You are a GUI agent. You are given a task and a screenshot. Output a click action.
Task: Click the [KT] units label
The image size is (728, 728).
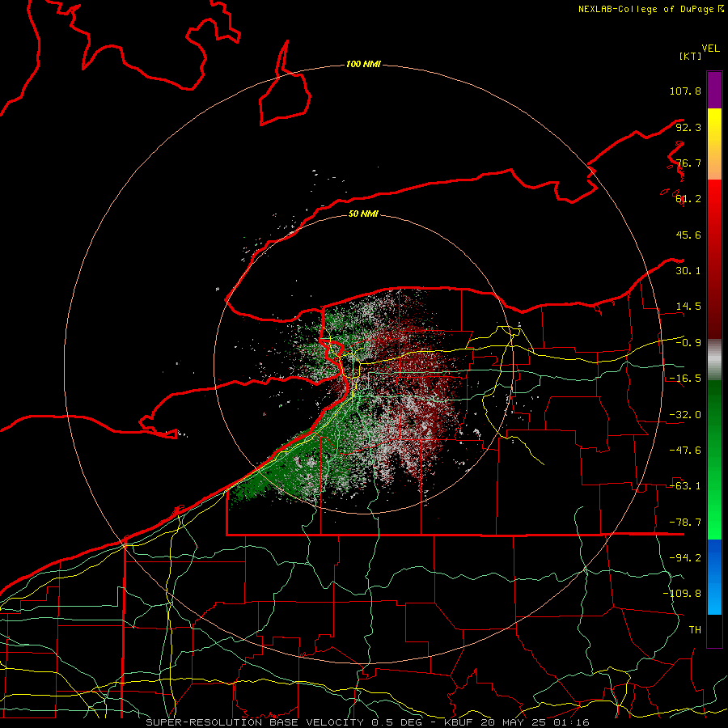(690, 56)
